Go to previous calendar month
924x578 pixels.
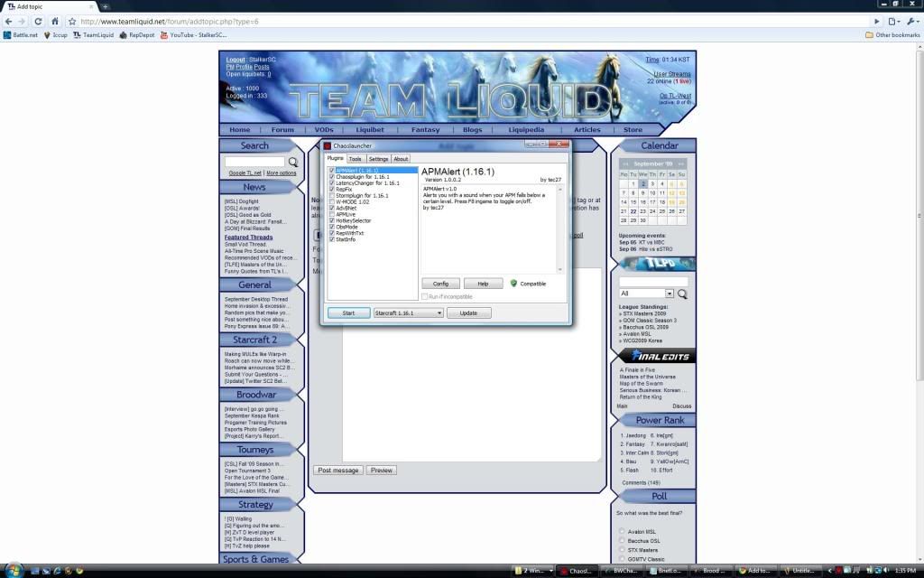click(625, 164)
